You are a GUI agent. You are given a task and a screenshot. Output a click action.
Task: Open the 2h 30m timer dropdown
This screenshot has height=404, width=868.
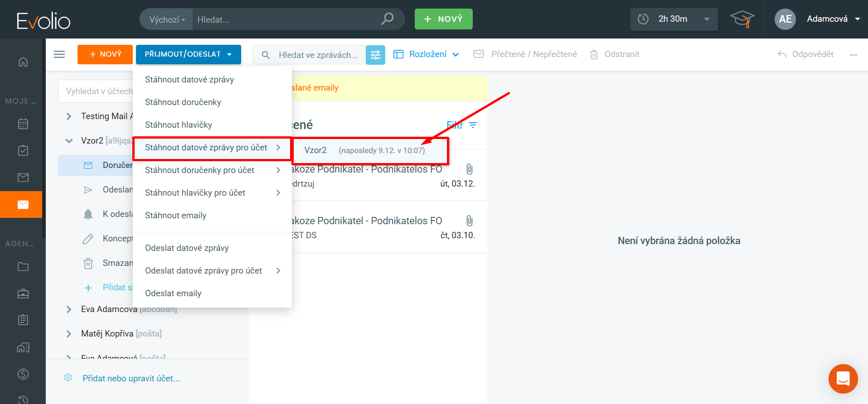pyautogui.click(x=674, y=19)
